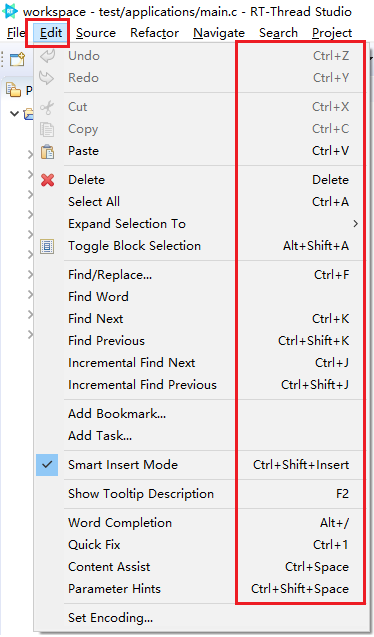374x637 pixels.
Task: Click the Toggle Block Selection icon
Action: (x=47, y=246)
